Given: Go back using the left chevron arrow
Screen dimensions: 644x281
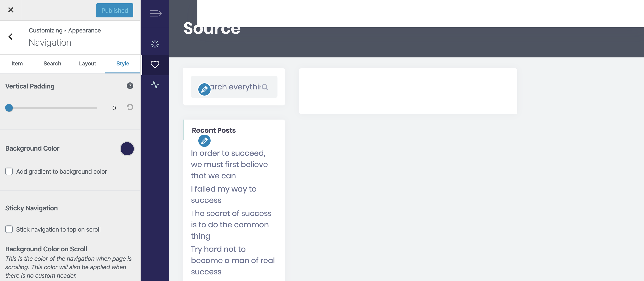Looking at the screenshot, I should click(x=11, y=37).
